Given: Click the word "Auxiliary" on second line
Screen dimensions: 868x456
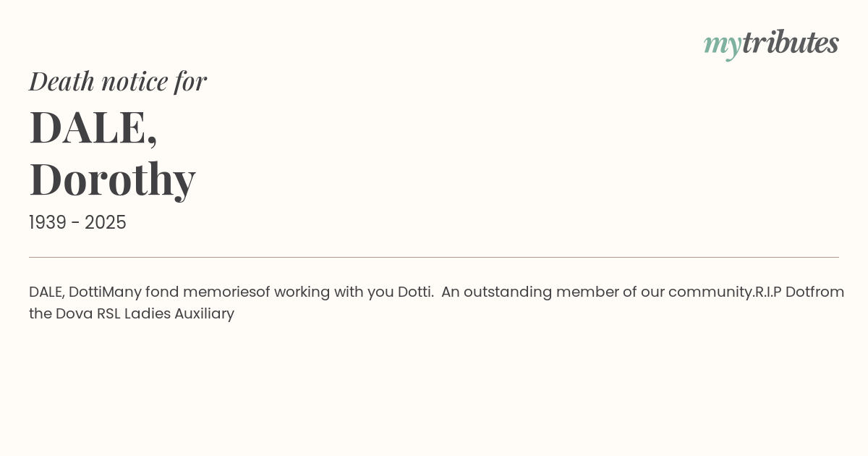Looking at the screenshot, I should [204, 314].
